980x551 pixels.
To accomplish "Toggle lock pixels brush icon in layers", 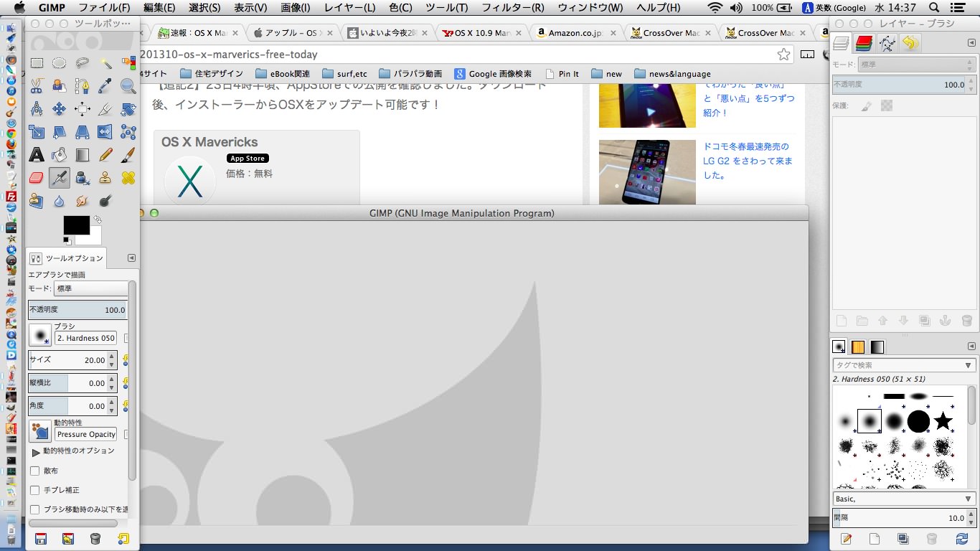I will point(866,105).
